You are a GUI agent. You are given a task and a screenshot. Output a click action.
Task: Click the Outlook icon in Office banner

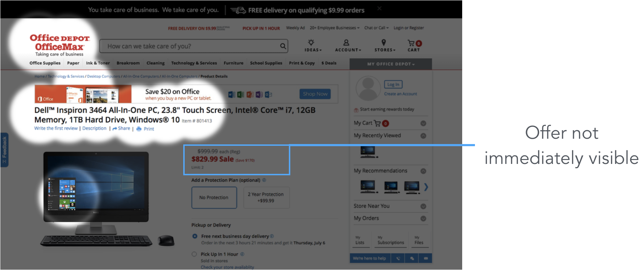(x=268, y=94)
